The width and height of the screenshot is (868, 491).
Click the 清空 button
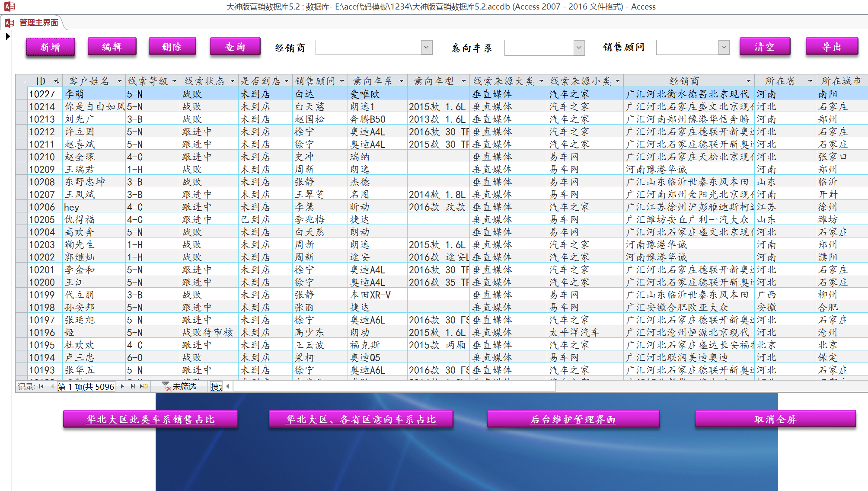point(765,47)
